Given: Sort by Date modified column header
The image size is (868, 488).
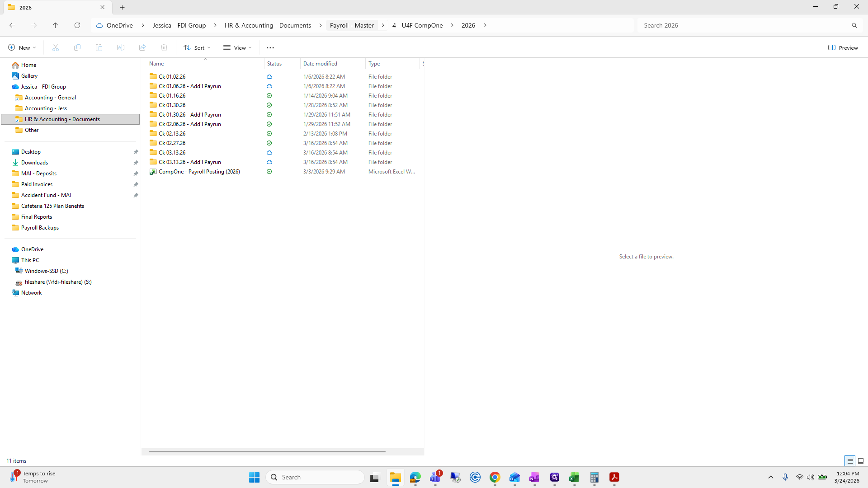Looking at the screenshot, I should point(320,64).
